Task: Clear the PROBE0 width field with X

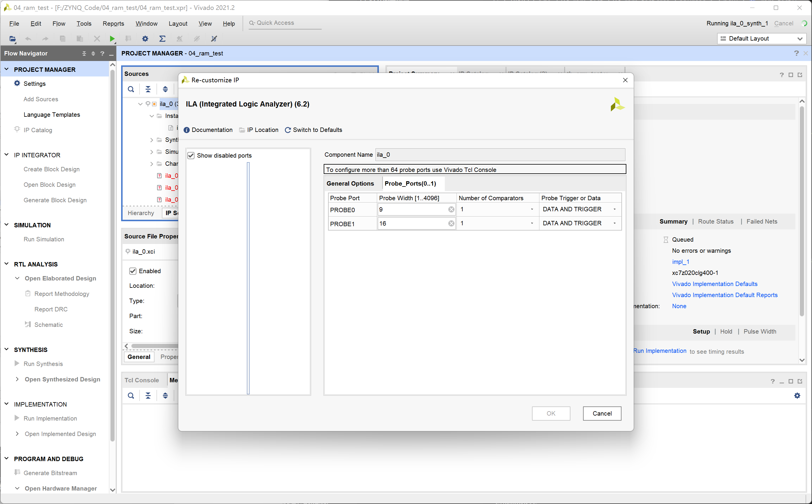Action: (451, 209)
